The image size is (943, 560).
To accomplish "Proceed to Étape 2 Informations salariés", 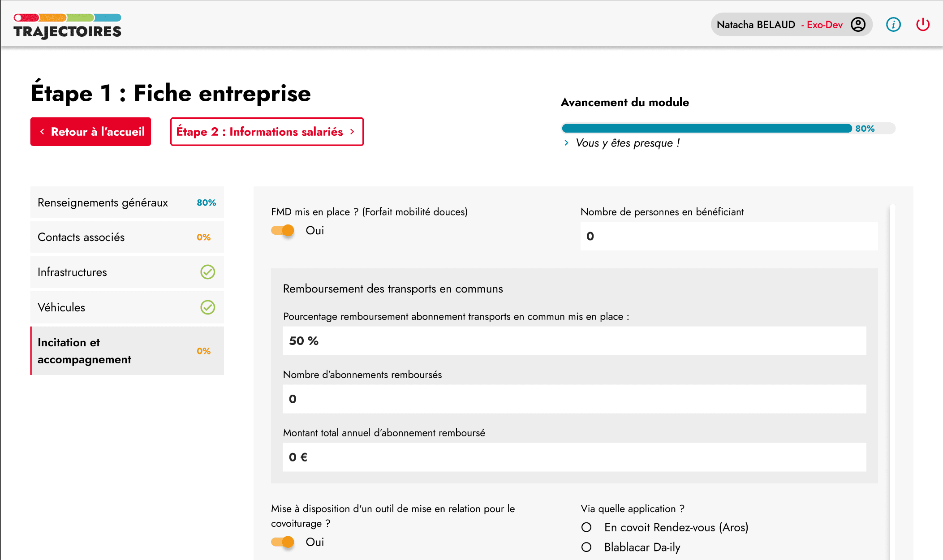I will [267, 132].
